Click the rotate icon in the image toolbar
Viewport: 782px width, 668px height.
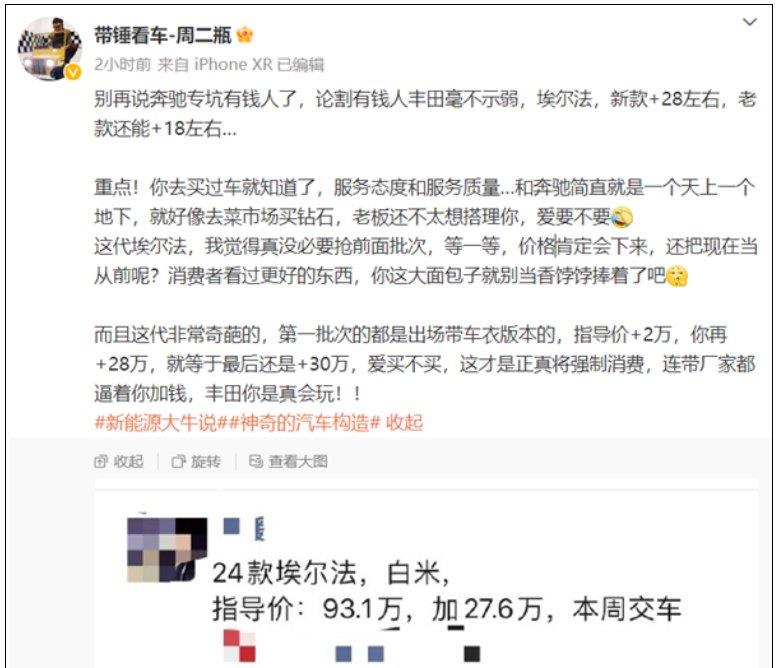click(x=178, y=461)
